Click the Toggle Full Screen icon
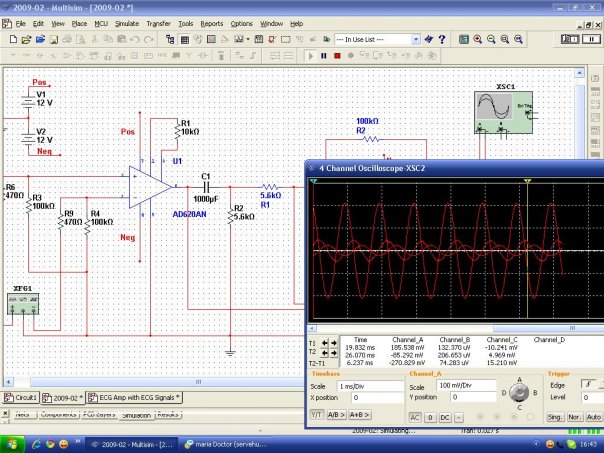This screenshot has width=604, height=453. (x=464, y=39)
